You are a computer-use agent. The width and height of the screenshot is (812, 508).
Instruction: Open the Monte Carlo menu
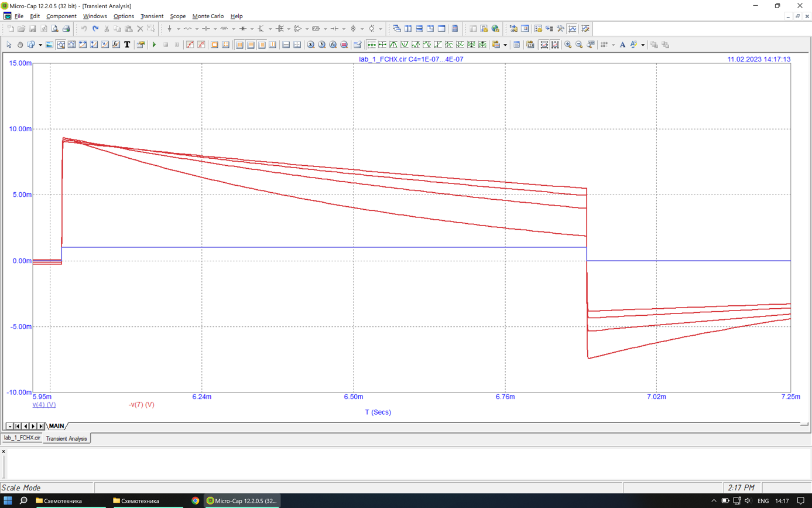[208, 16]
